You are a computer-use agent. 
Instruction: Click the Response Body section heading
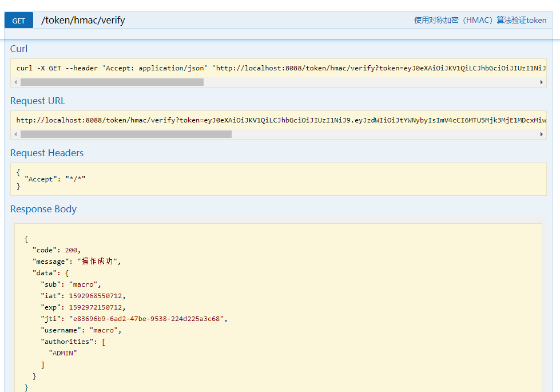click(43, 209)
